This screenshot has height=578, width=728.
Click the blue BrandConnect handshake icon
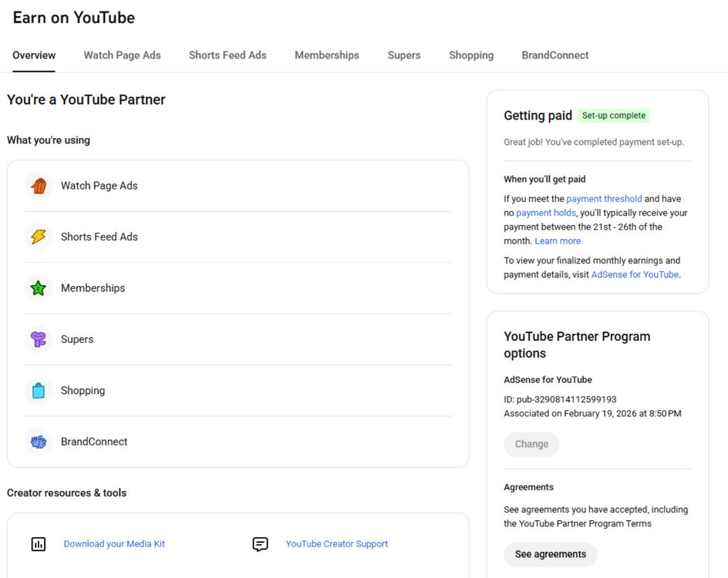pos(39,442)
